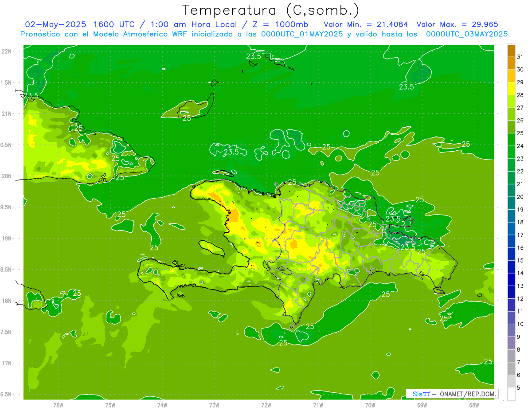Click the '76W' longitude axis label
Screen dimensions: 532x411
(x=58, y=405)
